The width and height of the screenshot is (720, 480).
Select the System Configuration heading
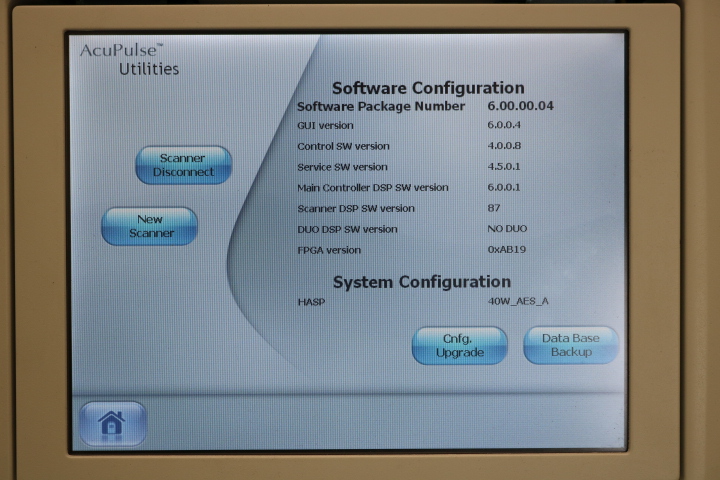click(x=422, y=282)
